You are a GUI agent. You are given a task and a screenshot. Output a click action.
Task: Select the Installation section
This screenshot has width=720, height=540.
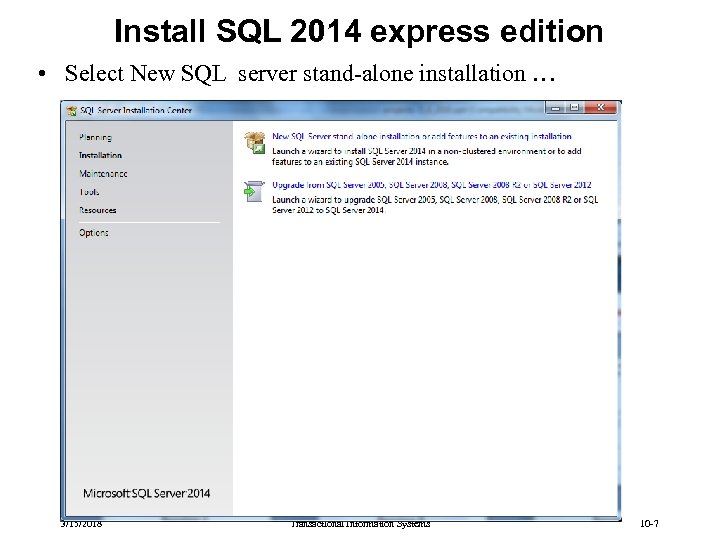(100, 155)
